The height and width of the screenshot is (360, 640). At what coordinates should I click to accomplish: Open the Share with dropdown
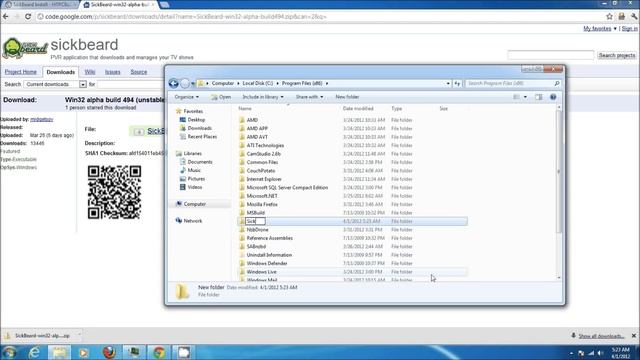309,97
